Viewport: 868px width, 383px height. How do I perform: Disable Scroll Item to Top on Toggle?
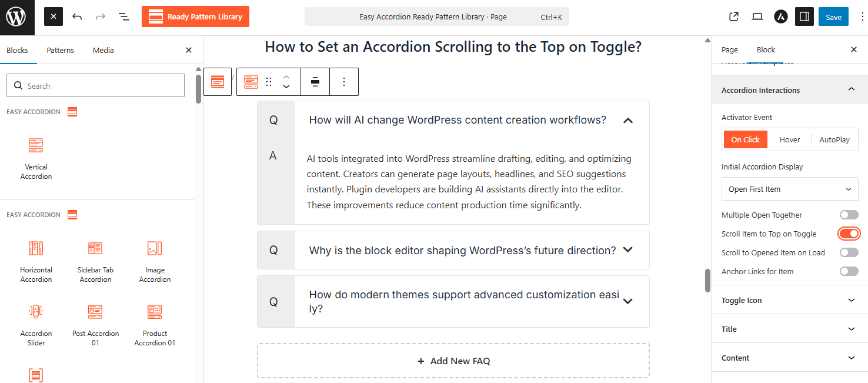(x=849, y=234)
